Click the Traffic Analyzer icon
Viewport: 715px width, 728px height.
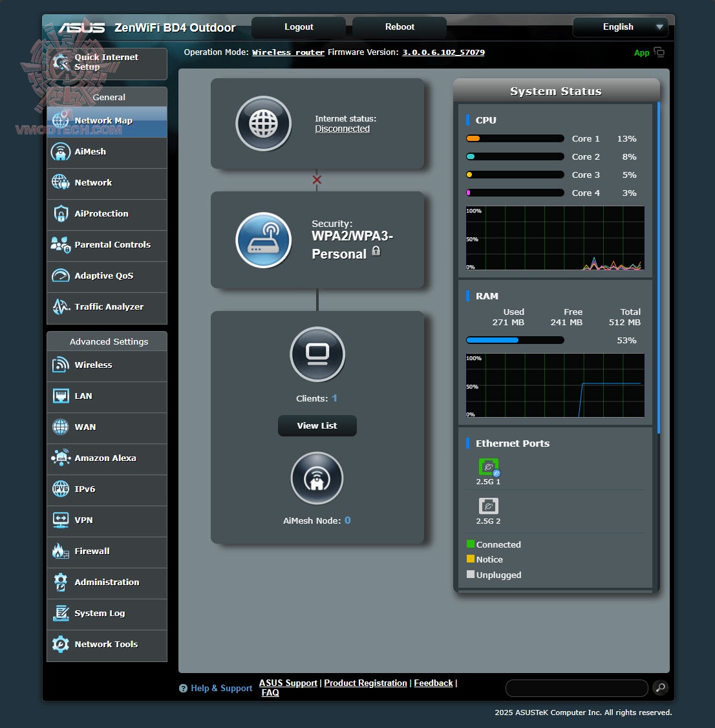(x=61, y=307)
